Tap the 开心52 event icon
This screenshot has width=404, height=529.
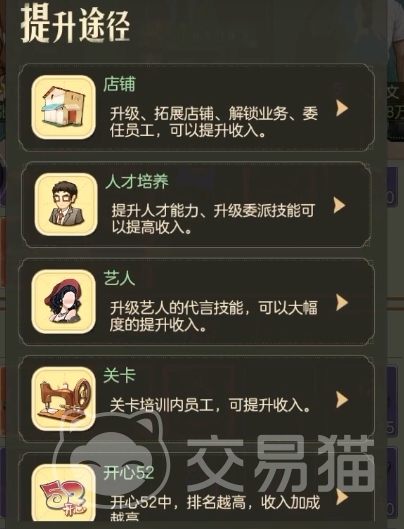click(x=63, y=494)
